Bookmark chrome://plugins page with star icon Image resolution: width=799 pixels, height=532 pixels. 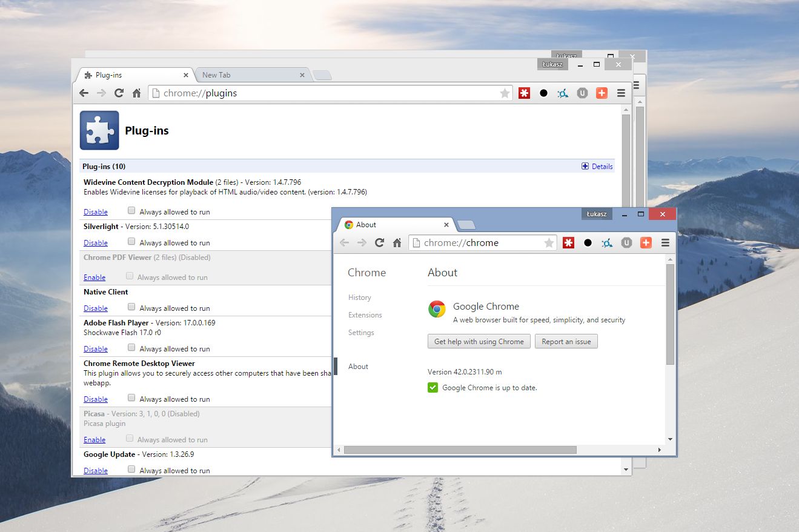(505, 93)
